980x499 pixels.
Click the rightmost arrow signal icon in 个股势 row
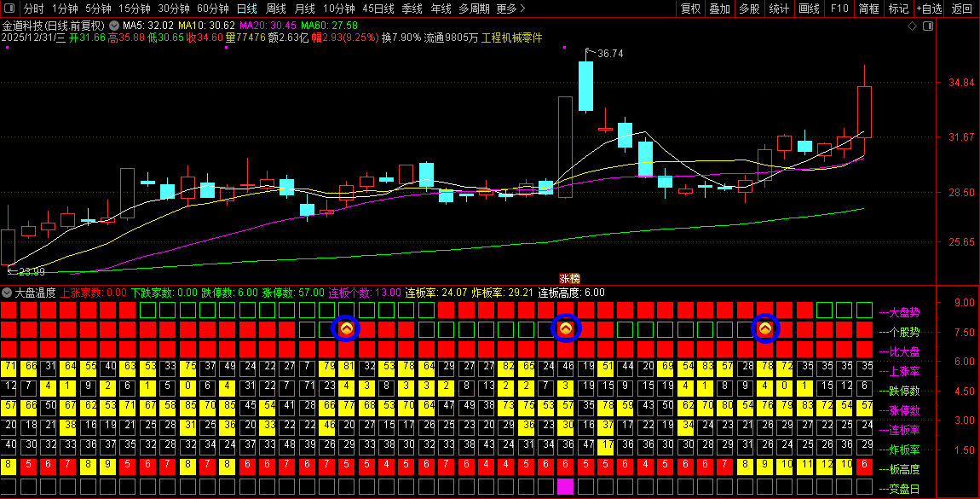click(x=765, y=328)
